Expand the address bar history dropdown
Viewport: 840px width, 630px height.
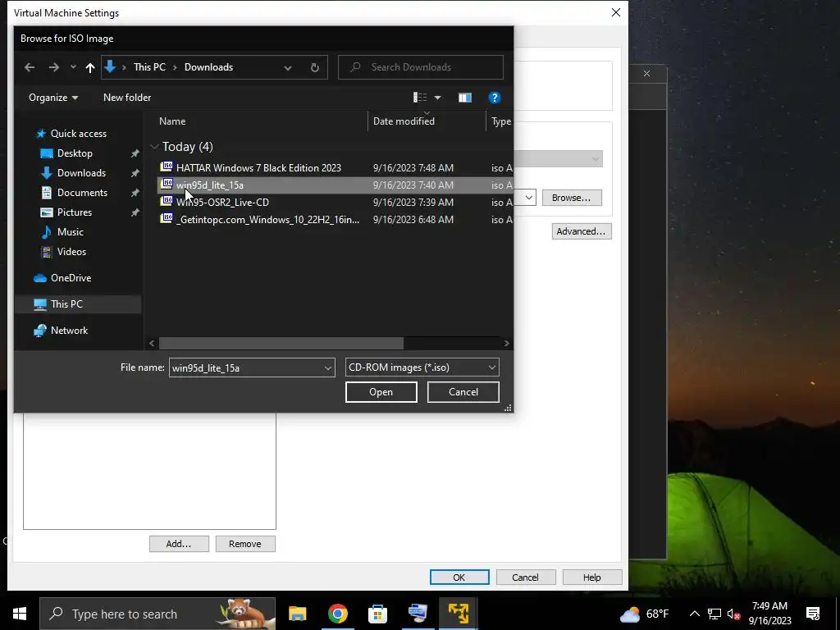coord(288,67)
